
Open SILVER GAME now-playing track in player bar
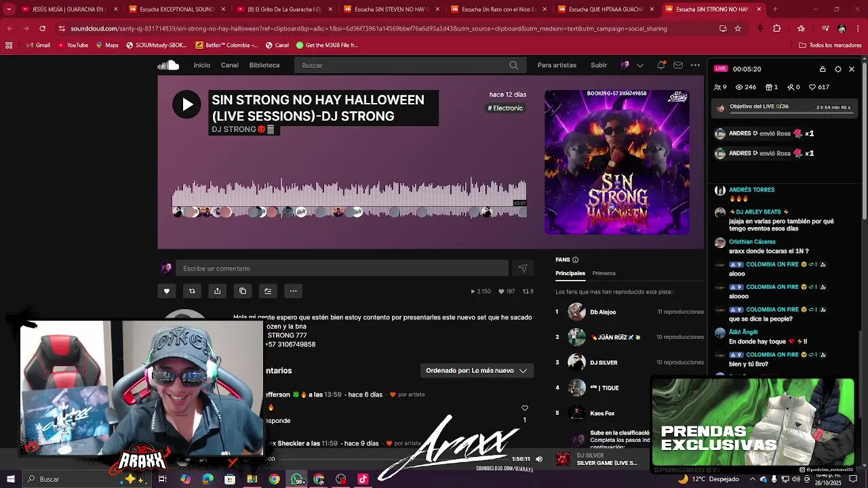click(x=607, y=463)
